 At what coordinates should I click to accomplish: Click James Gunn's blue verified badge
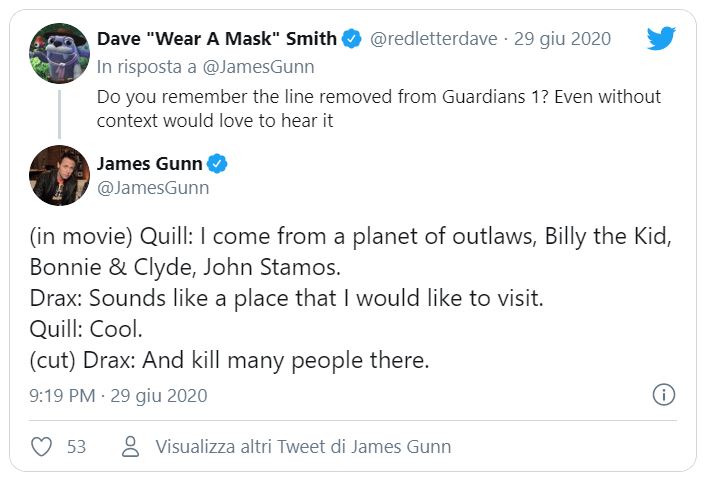pos(219,163)
